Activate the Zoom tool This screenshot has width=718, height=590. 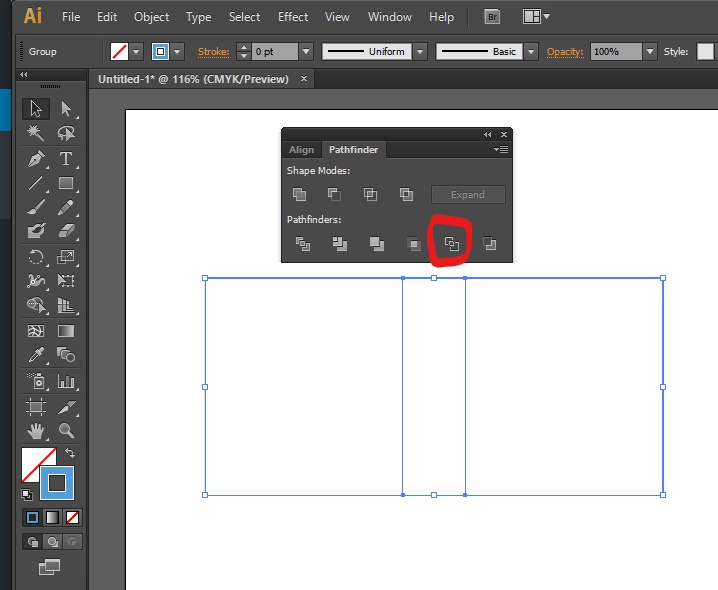click(x=66, y=431)
